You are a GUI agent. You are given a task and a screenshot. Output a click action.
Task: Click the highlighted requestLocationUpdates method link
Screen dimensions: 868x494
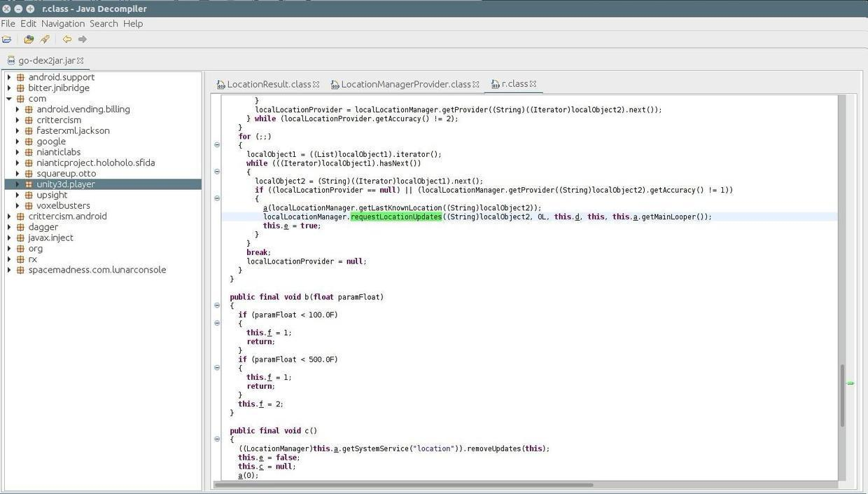(396, 217)
